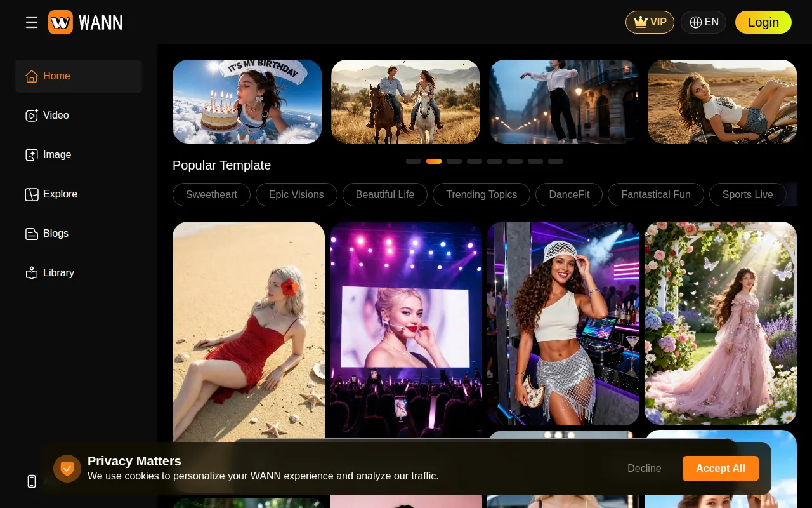Image resolution: width=812 pixels, height=508 pixels.
Task: Open the horseback riding couple banner
Action: tap(405, 102)
